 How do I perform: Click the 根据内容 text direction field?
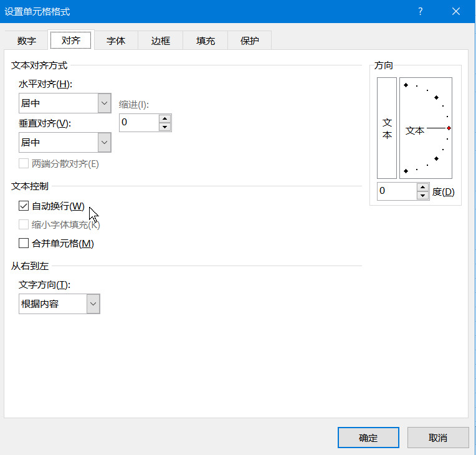(59, 304)
